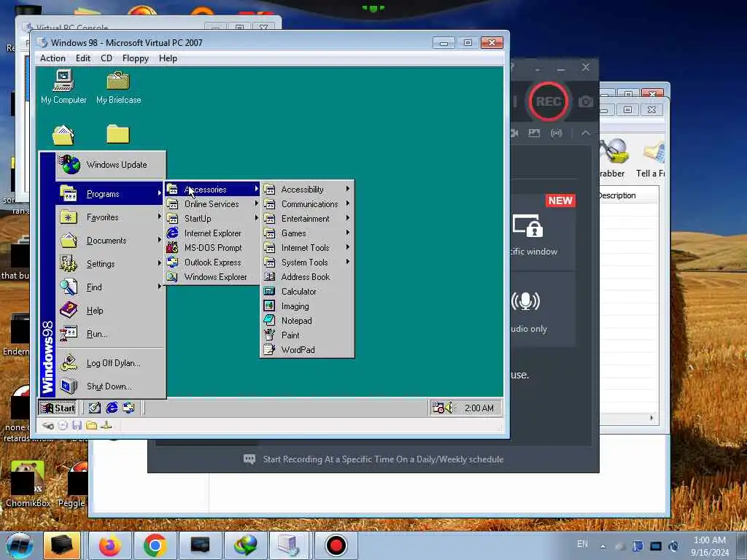Collapse recorder panel with up chevron
The image size is (747, 560).
click(x=586, y=133)
